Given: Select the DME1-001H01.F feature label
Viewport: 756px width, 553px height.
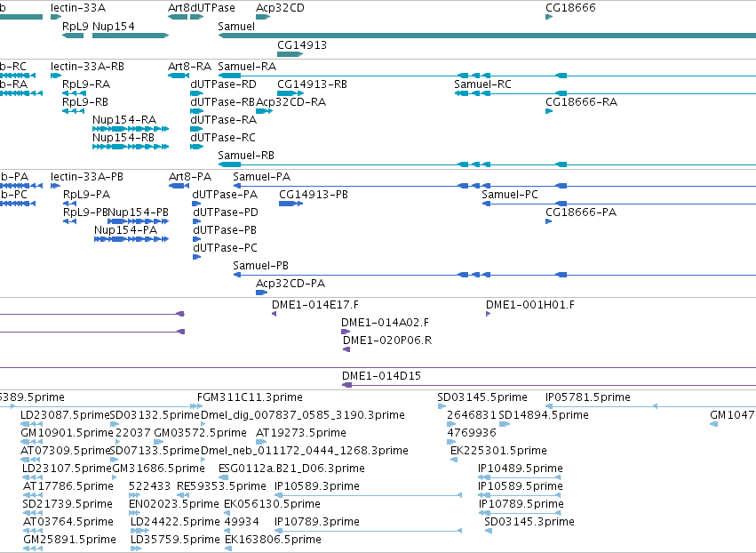Looking at the screenshot, I should 529,304.
